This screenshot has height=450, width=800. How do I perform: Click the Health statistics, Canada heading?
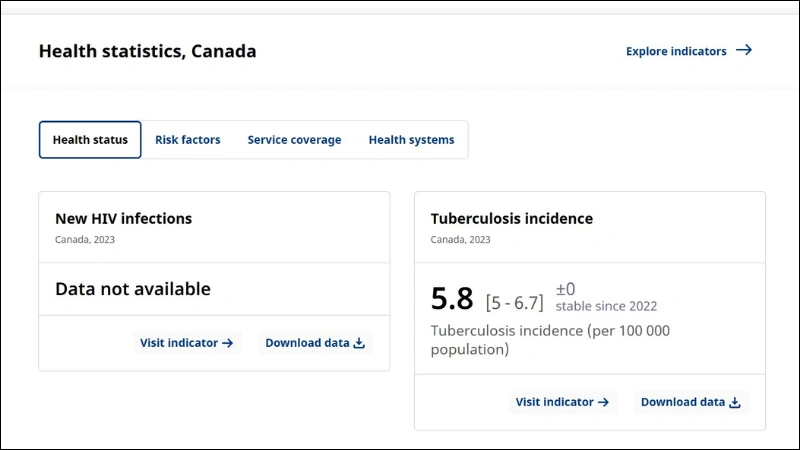point(147,51)
